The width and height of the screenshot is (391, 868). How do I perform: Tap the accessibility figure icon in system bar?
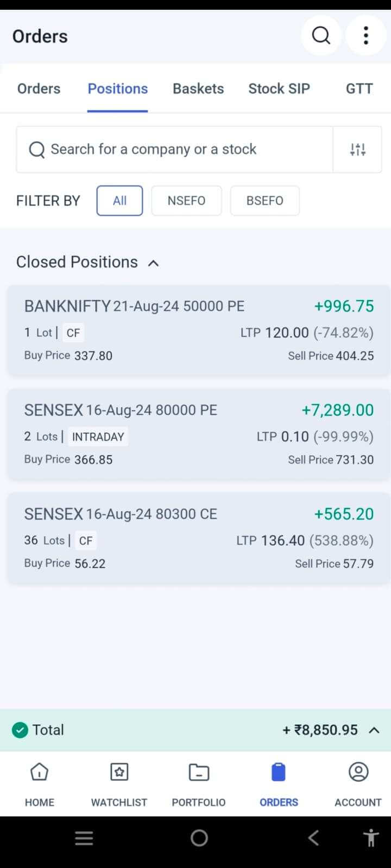coord(371,838)
